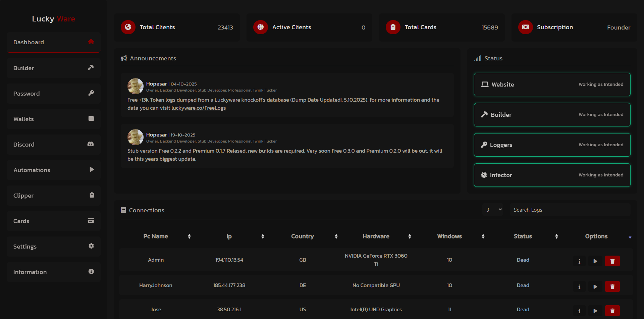Click the laptop icon in Website status card
This screenshot has height=319, width=644.
485,84
